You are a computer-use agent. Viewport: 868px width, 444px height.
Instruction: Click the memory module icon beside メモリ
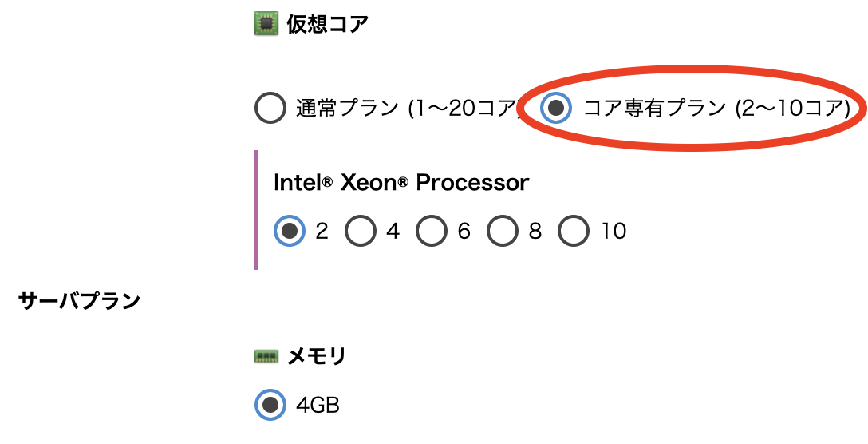pos(266,357)
